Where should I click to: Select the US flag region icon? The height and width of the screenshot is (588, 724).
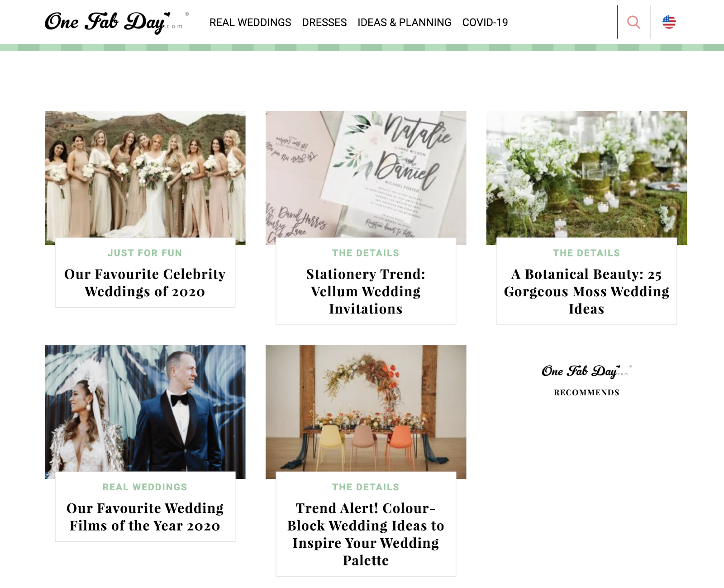pyautogui.click(x=669, y=22)
